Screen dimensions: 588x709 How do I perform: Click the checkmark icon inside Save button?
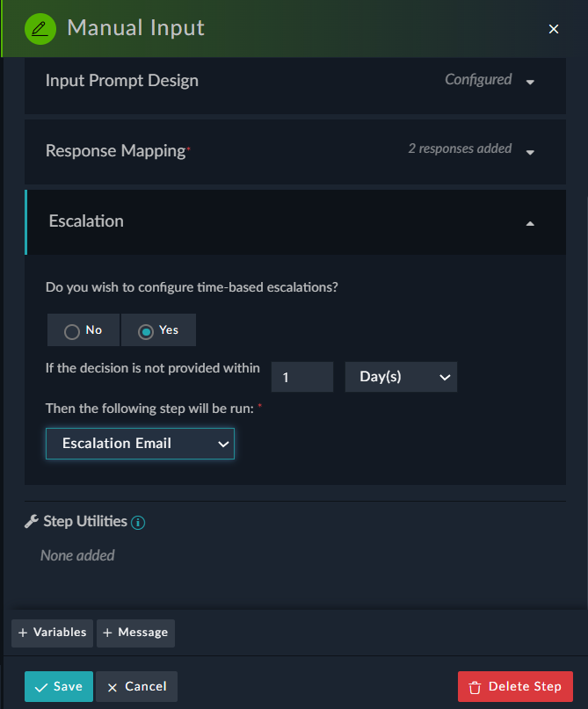[x=40, y=686]
